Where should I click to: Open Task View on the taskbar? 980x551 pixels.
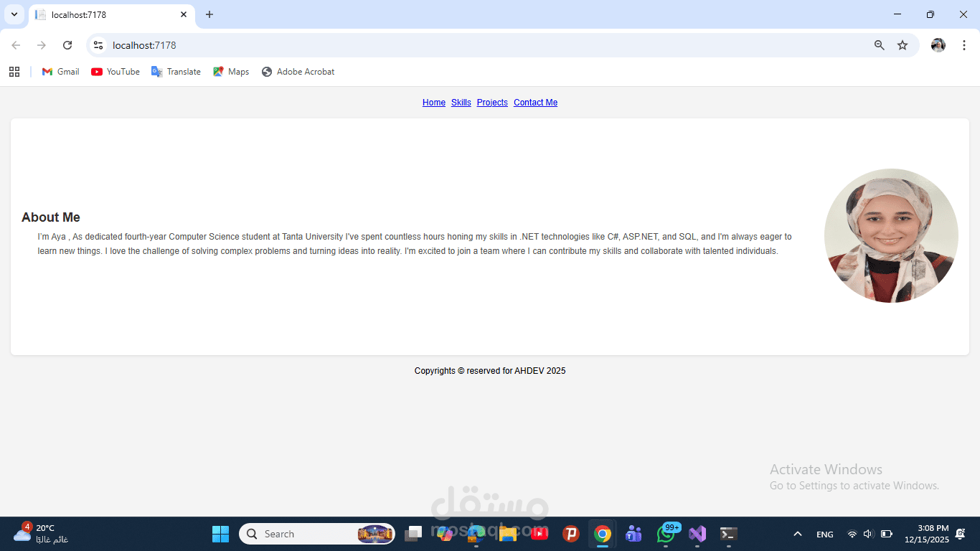tap(413, 534)
